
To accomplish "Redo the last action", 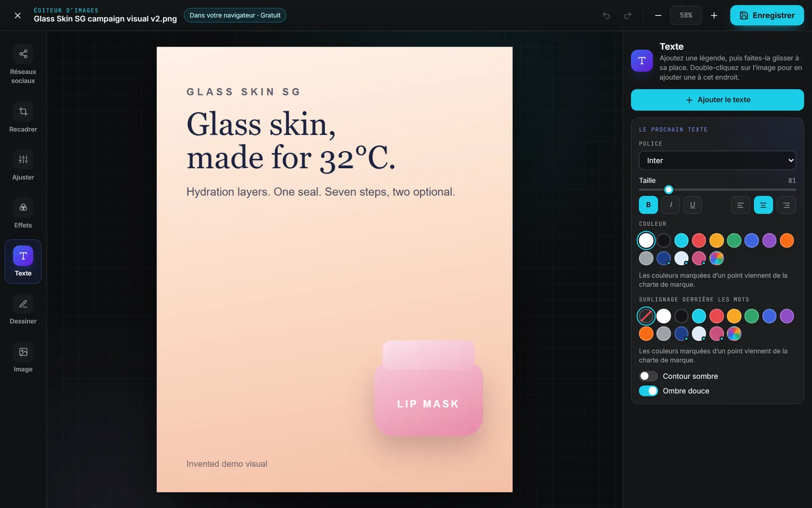I will [x=628, y=15].
